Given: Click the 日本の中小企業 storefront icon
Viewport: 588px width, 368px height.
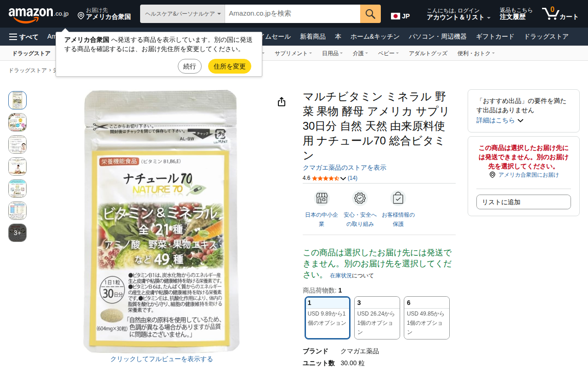Looking at the screenshot, I should pos(322,198).
